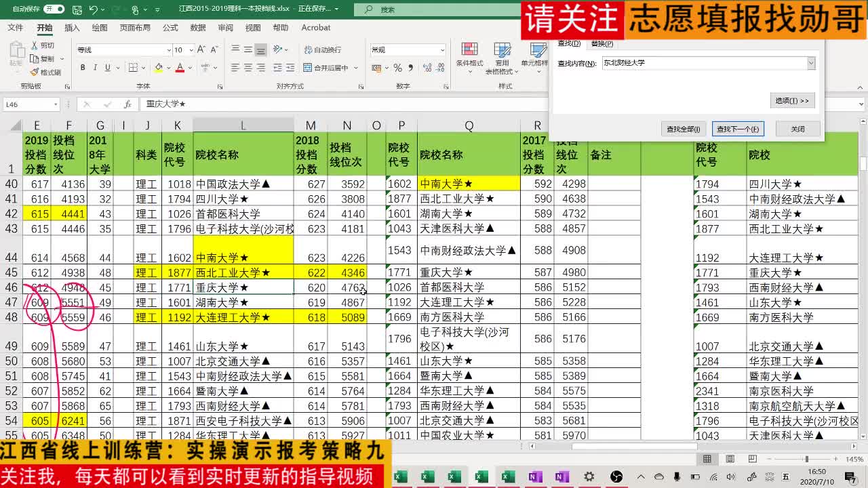Click the 搜索 search box in the title bar
This screenshot has width=868, height=488.
[x=437, y=9]
